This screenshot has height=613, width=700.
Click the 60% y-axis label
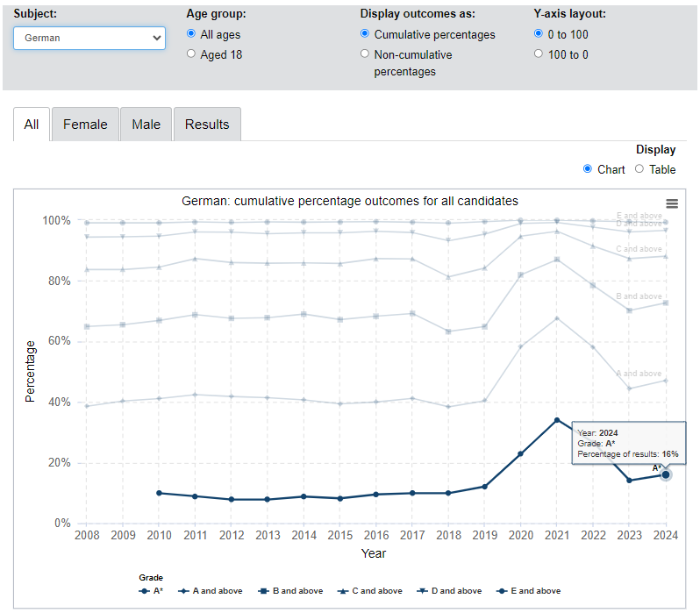tap(60, 340)
